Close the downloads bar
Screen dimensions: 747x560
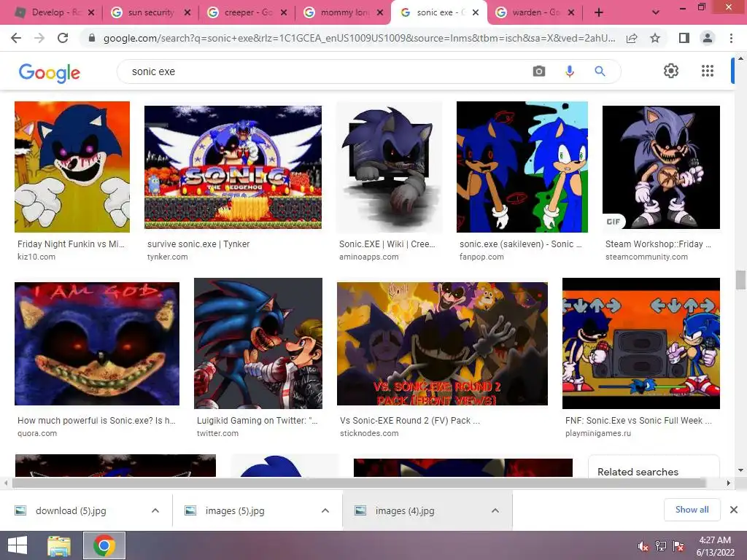tap(734, 510)
